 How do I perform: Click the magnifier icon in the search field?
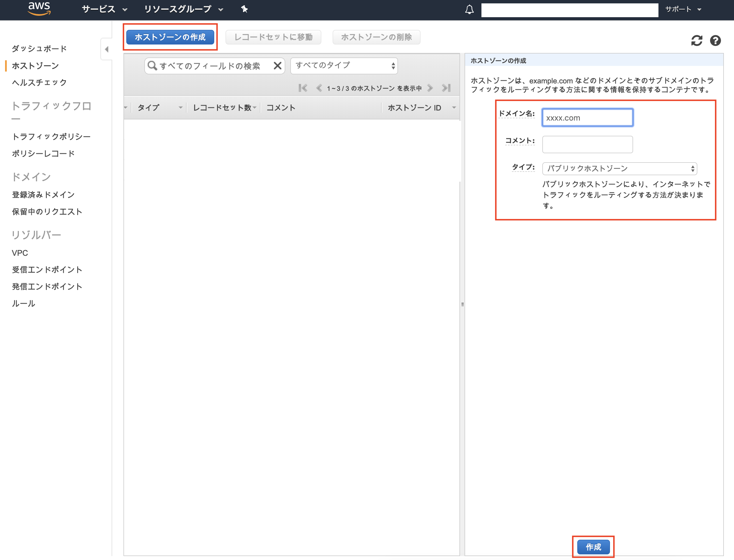point(153,66)
